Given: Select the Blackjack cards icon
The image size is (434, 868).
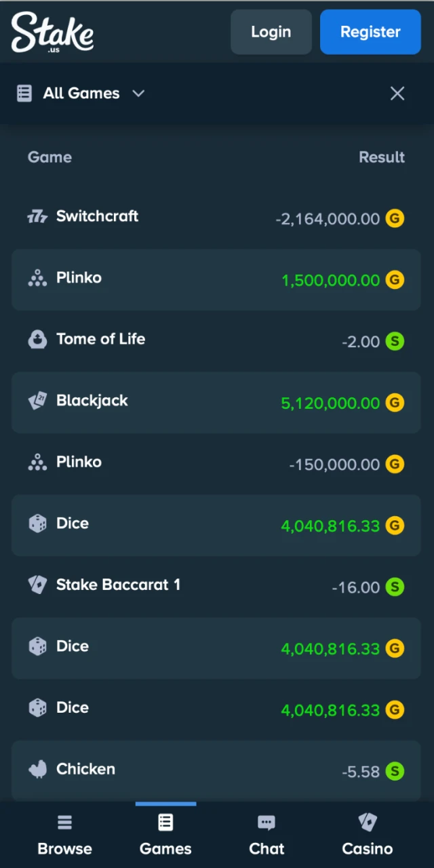Looking at the screenshot, I should 37,400.
